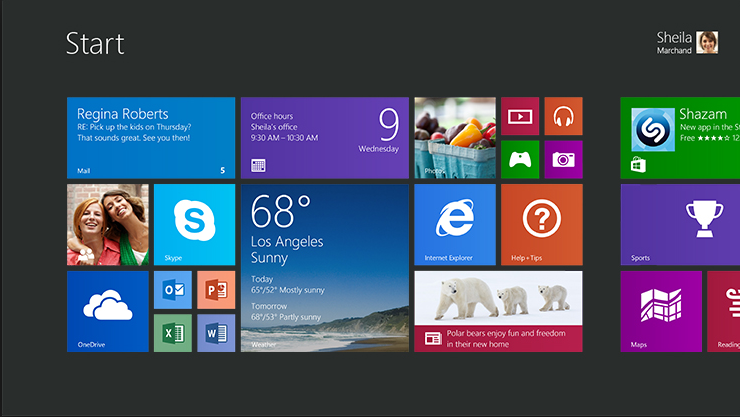The height and width of the screenshot is (417, 740).
Task: Open Maps tile
Action: pos(660,310)
